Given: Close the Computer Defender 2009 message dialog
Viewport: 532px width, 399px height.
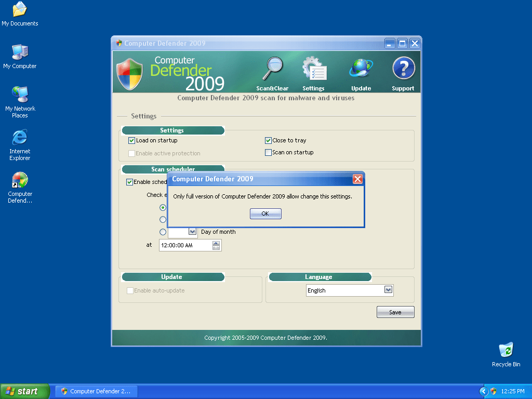Looking at the screenshot, I should coord(357,179).
